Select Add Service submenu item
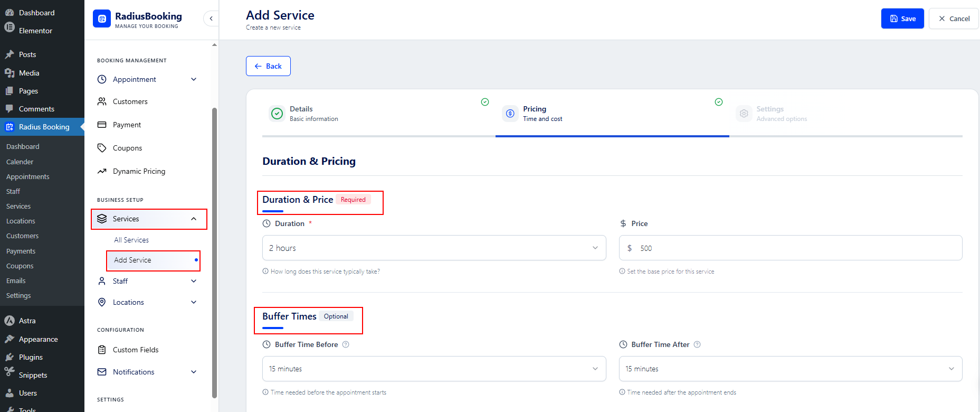 [154, 260]
